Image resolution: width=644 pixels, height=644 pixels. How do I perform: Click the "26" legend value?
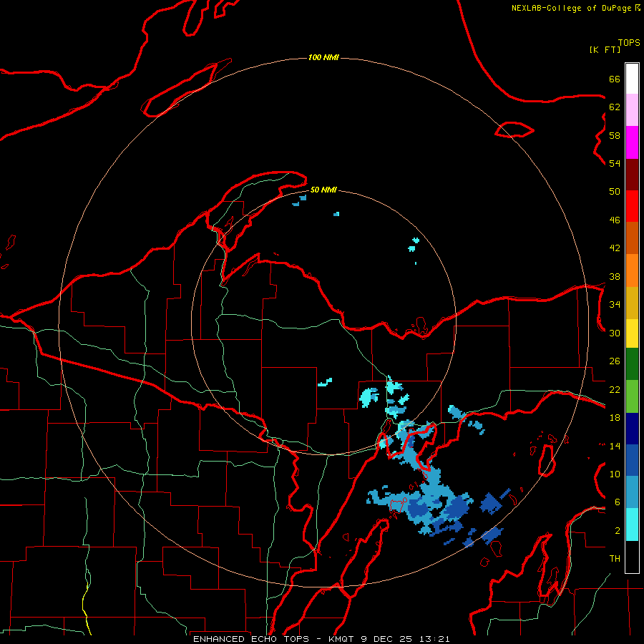click(x=615, y=361)
